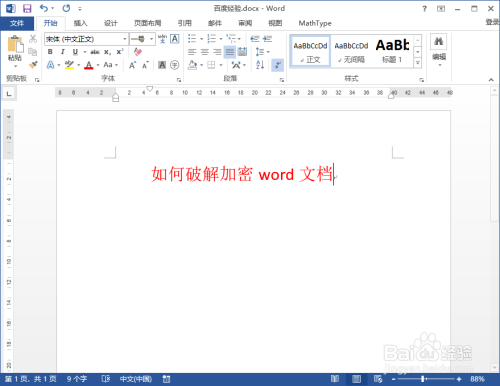Click zoom in plus button
500x386 pixels.
459,379
